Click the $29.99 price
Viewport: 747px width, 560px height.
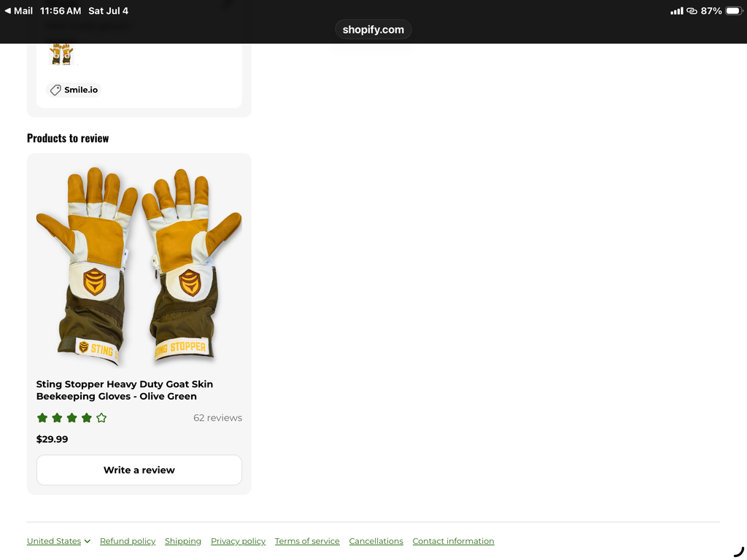pyautogui.click(x=52, y=439)
